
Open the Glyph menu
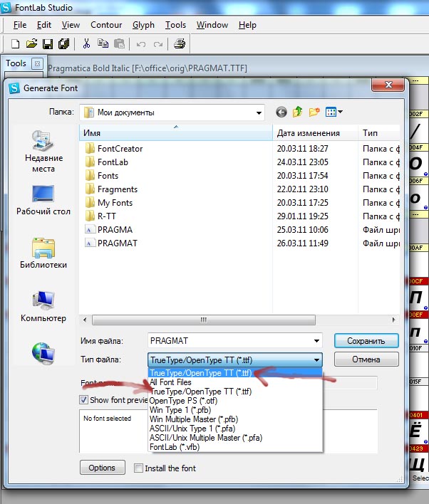point(143,25)
